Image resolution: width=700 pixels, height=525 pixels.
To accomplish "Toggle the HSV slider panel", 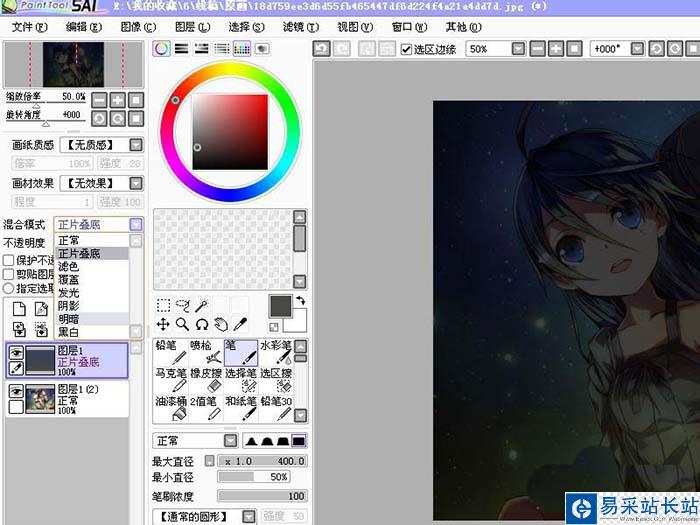I will [x=201, y=48].
